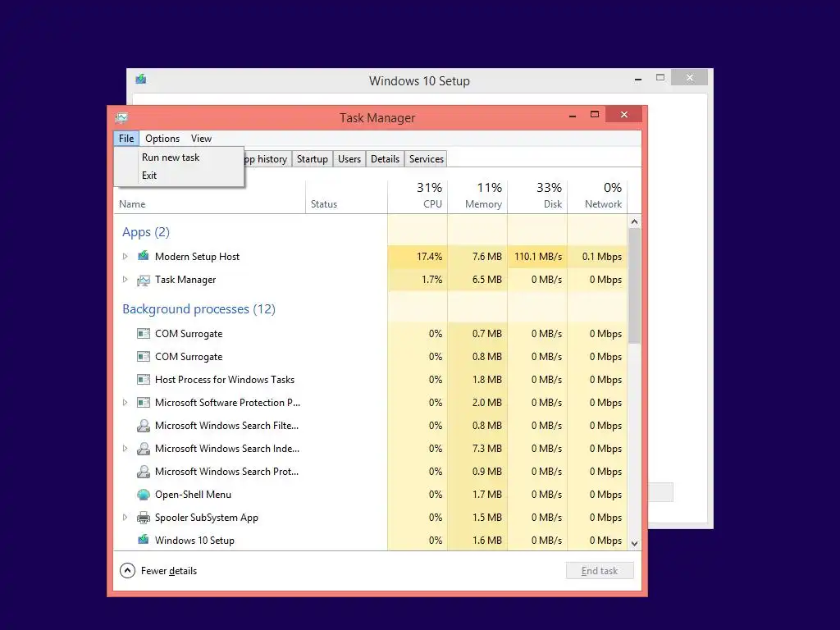Click the scrollbar up arrow
Screen dimensions: 840x630
pos(634,221)
